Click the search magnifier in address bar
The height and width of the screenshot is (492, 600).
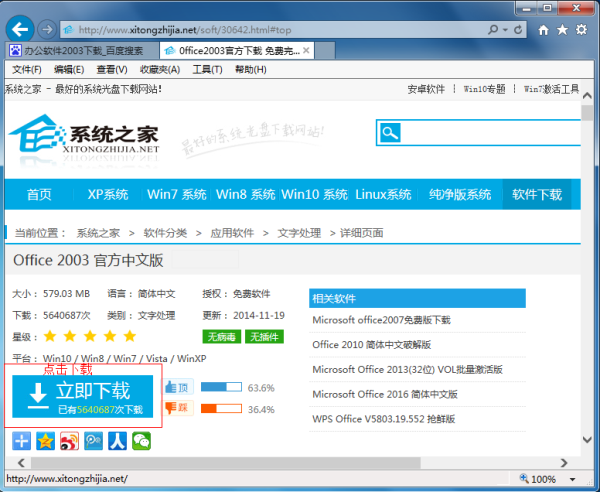pyautogui.click(x=493, y=29)
